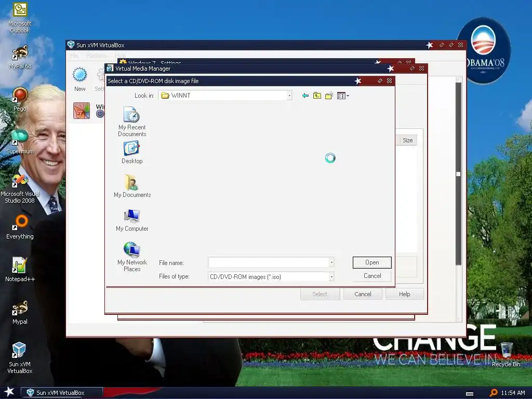Click the search tray icon near clock

coord(494,393)
